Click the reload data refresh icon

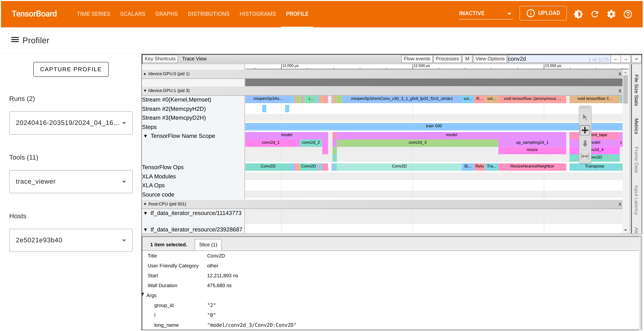pyautogui.click(x=595, y=14)
